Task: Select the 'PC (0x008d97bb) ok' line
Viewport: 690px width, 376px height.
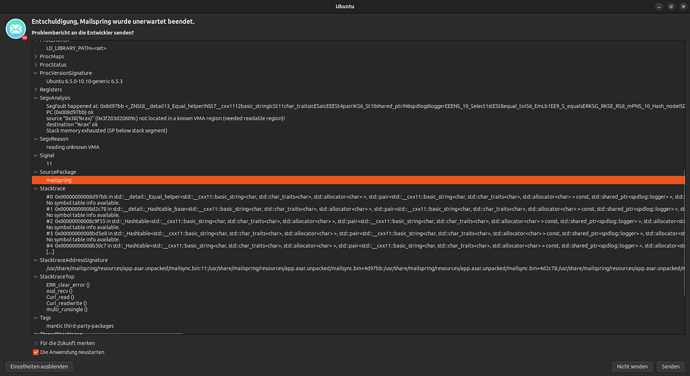Action: (x=70, y=112)
